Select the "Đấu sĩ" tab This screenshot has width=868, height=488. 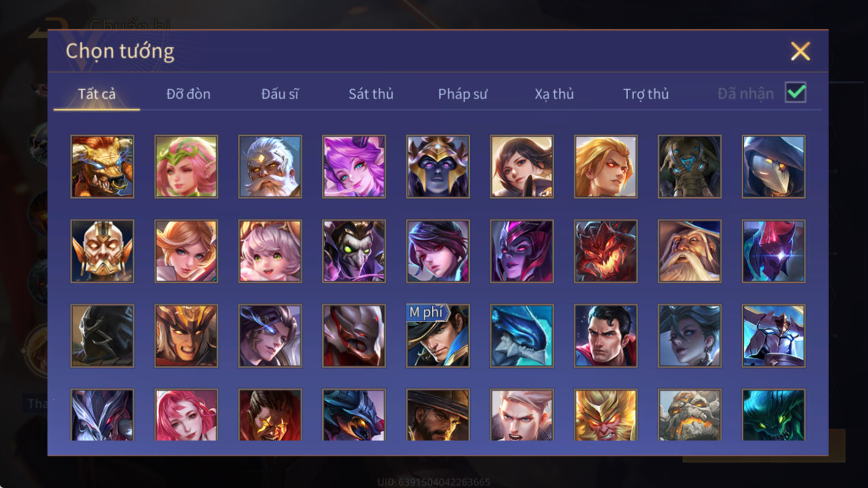(279, 94)
